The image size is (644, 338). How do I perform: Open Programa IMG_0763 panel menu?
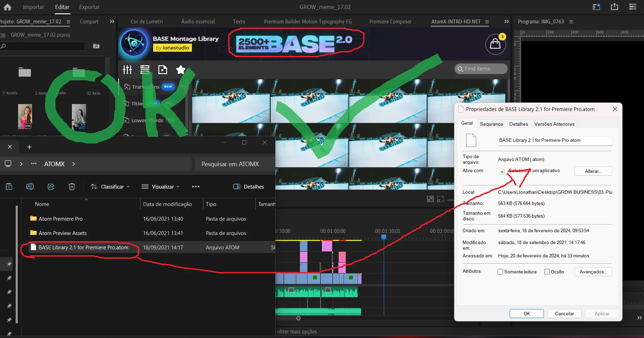(571, 22)
